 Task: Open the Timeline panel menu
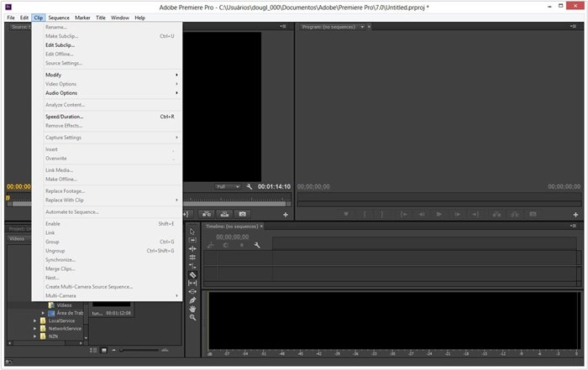click(573, 226)
